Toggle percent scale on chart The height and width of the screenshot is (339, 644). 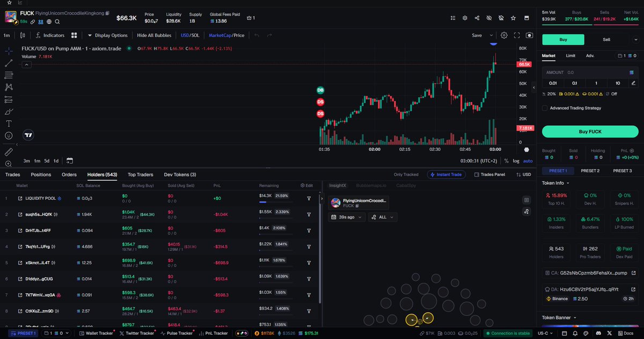(x=507, y=161)
